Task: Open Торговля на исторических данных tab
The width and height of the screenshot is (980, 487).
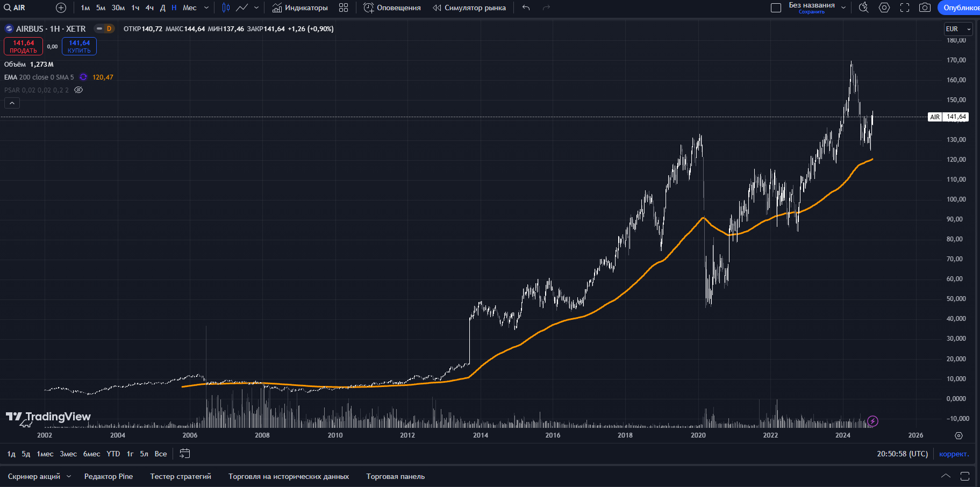Action: (x=289, y=477)
